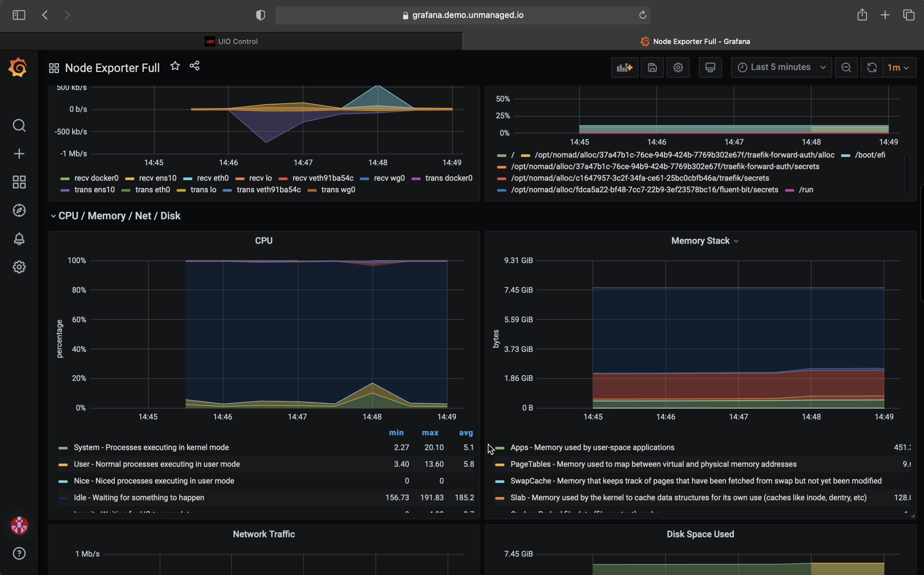Sort CPU legend by max column

pos(430,433)
